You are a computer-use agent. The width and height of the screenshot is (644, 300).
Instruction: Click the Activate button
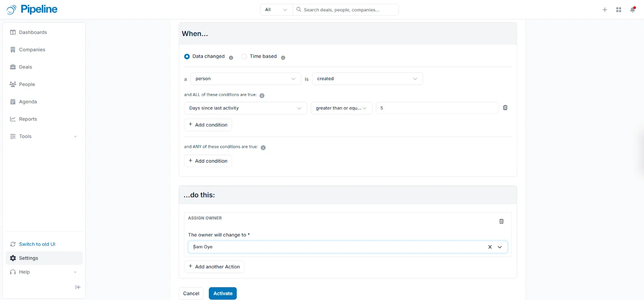coord(223,294)
